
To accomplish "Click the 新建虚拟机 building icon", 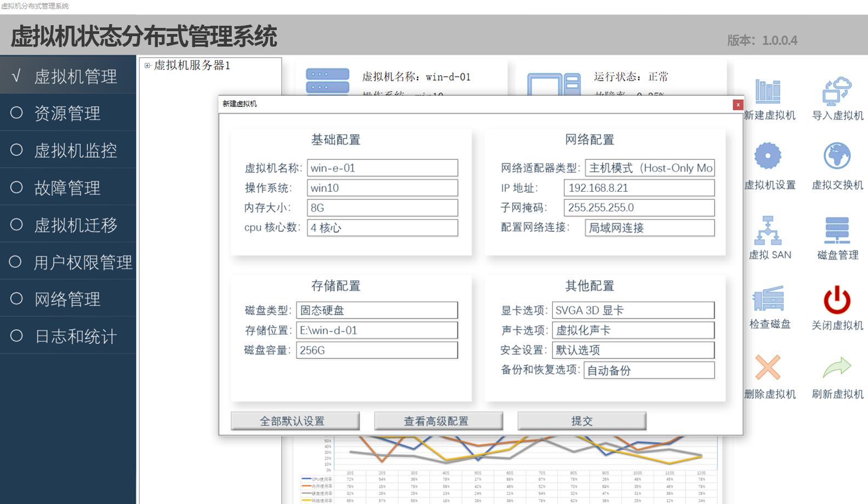I will click(x=768, y=91).
